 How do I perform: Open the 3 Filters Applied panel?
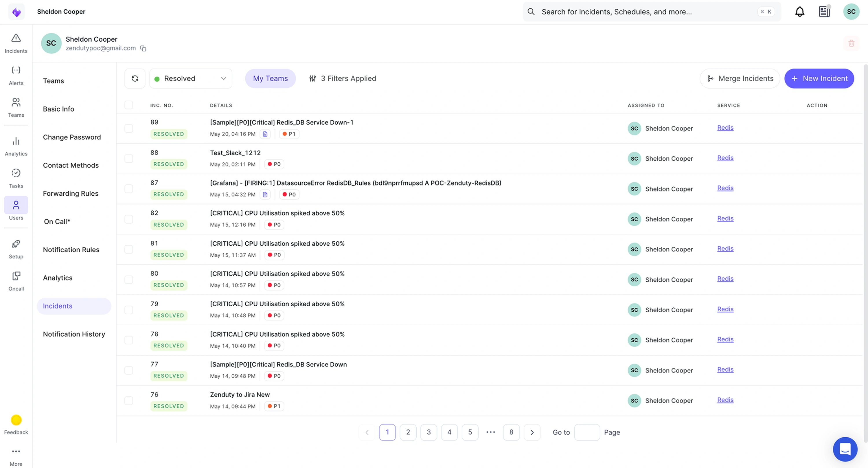(x=342, y=78)
